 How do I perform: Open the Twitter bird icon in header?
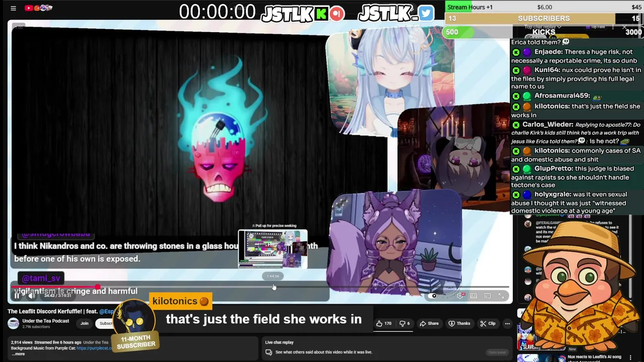point(426,14)
